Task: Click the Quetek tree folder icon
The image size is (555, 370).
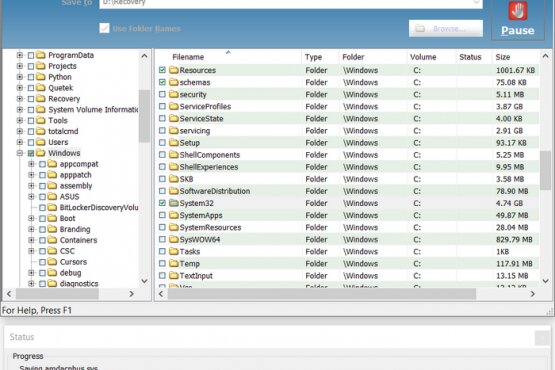Action: (x=41, y=87)
